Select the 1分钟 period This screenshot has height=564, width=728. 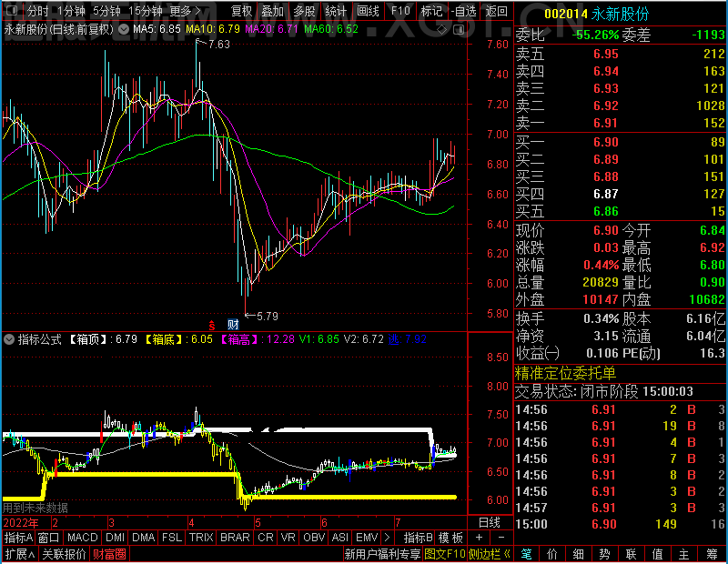71,11
